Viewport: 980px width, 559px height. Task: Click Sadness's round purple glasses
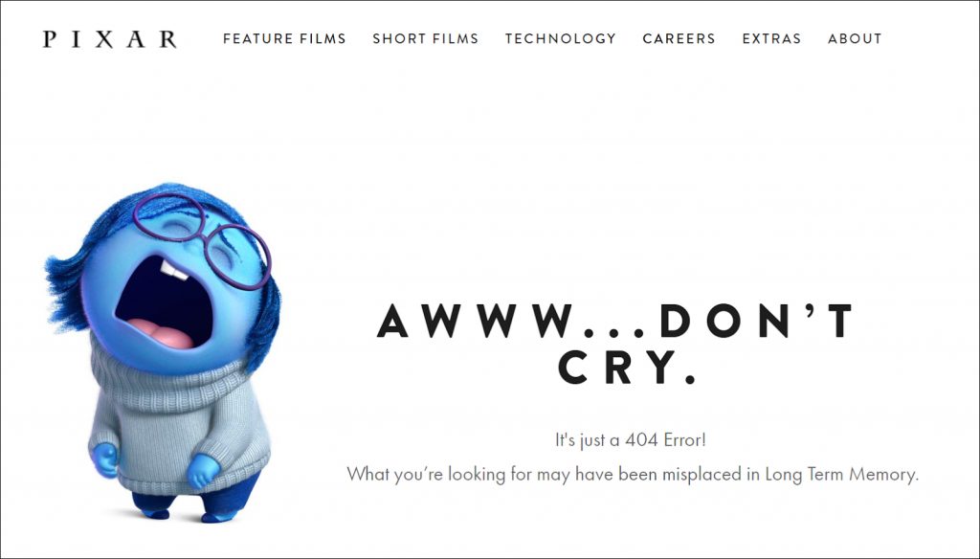(203, 240)
